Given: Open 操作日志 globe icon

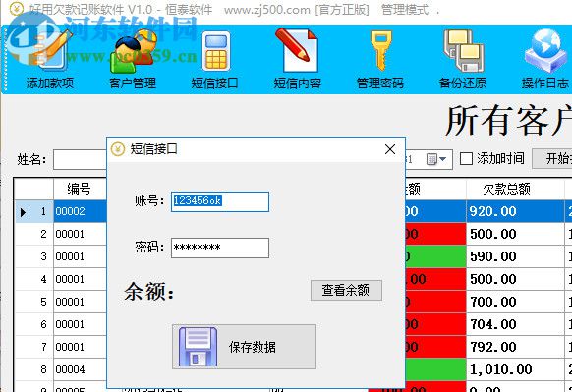Looking at the screenshot, I should 546,50.
